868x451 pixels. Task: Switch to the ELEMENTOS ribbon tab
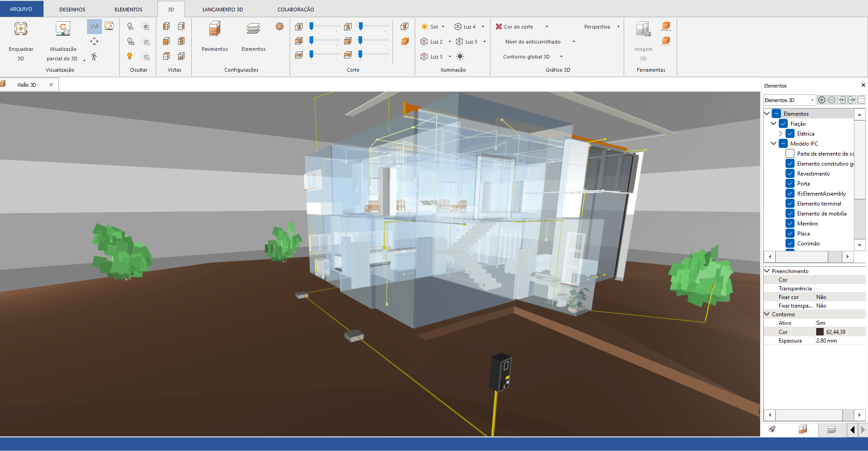(128, 9)
